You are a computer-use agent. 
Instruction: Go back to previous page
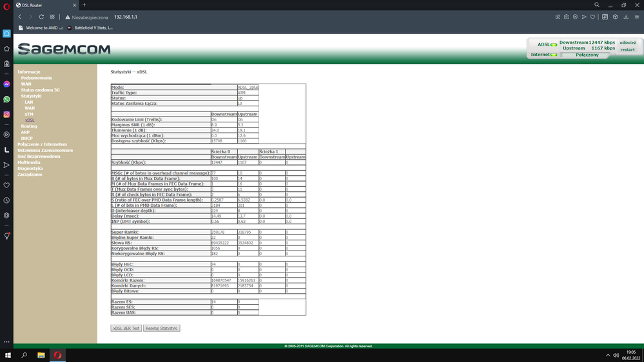pyautogui.click(x=20, y=17)
